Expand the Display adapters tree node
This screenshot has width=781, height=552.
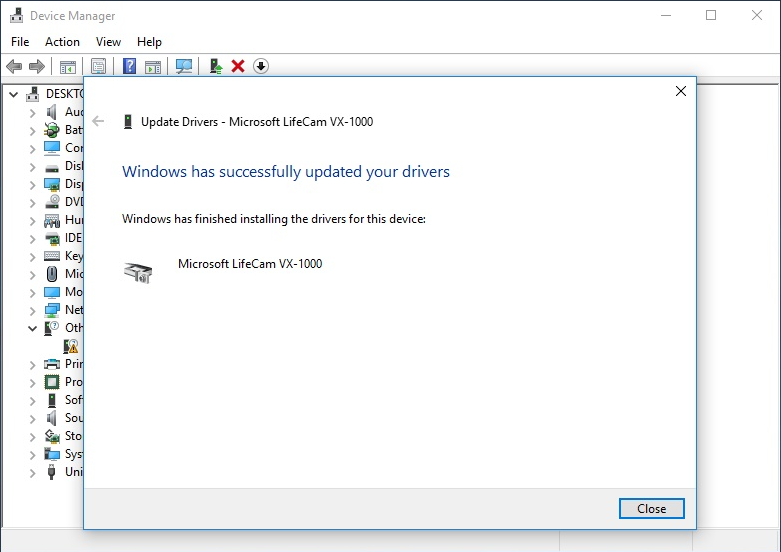point(32,185)
